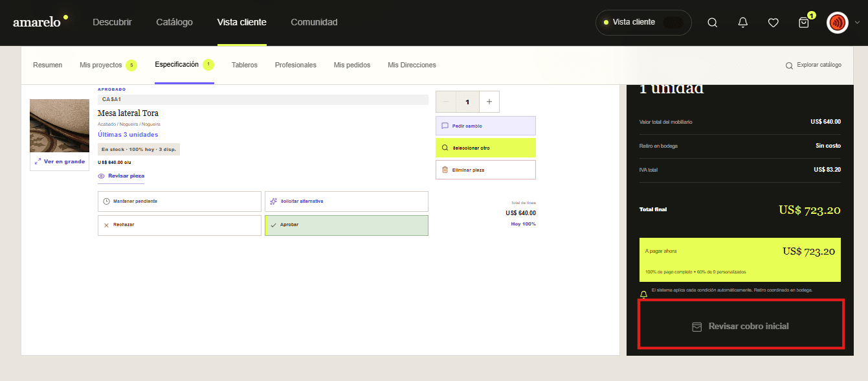Click the Sin costo pickup value
Image resolution: width=868 pixels, height=381 pixels.
tap(829, 146)
